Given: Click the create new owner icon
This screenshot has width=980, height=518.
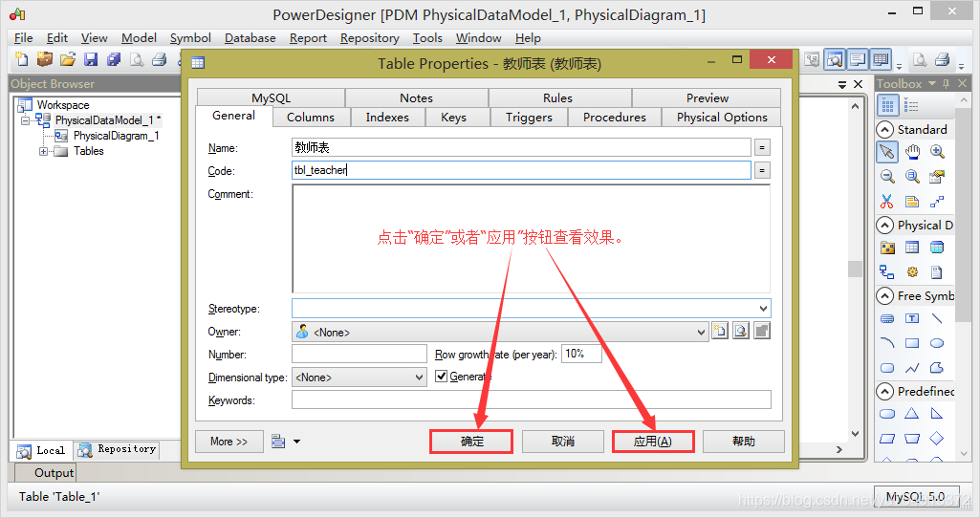Looking at the screenshot, I should coord(720,332).
